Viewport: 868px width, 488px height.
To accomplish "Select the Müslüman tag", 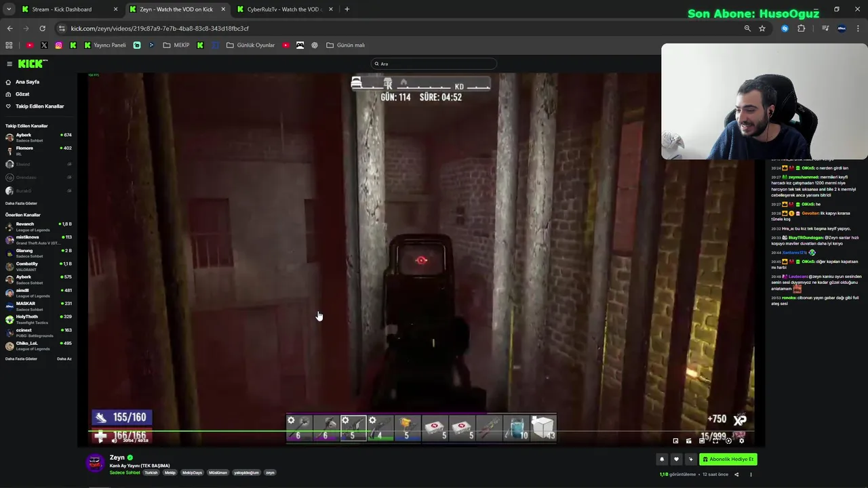I will (218, 472).
